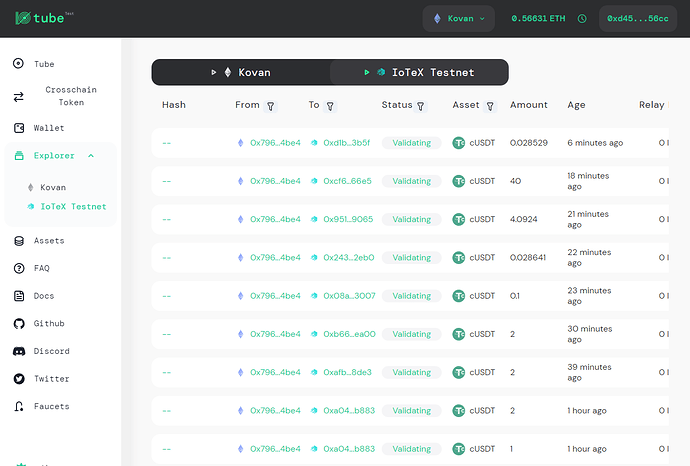Viewport: 690px width, 466px height.
Task: Click the Age column header
Action: (576, 105)
